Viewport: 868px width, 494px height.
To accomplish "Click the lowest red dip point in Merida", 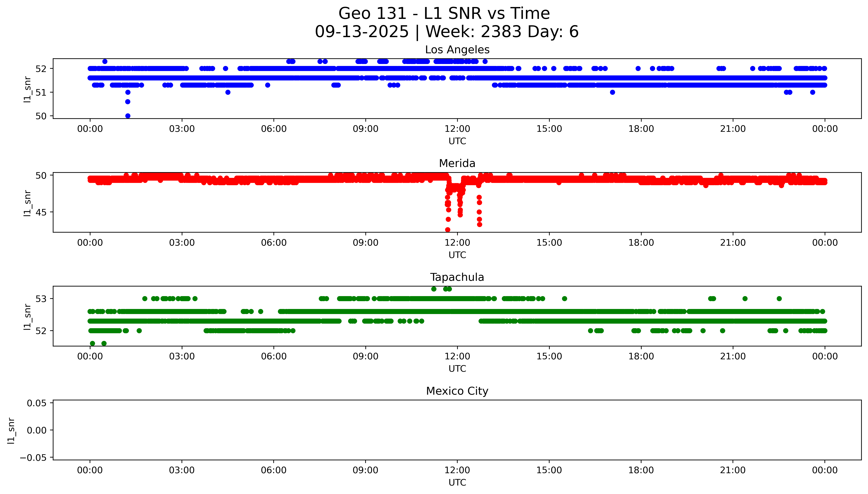I will [448, 230].
